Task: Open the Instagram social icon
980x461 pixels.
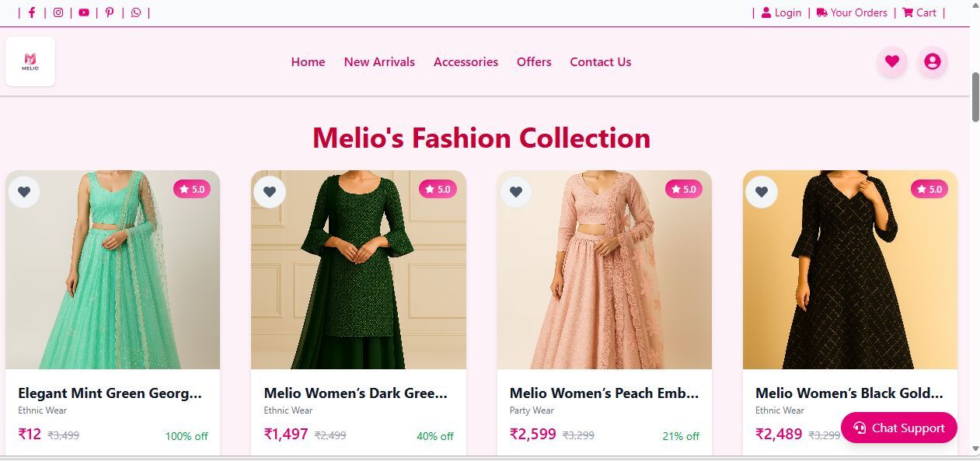Action: tap(58, 12)
